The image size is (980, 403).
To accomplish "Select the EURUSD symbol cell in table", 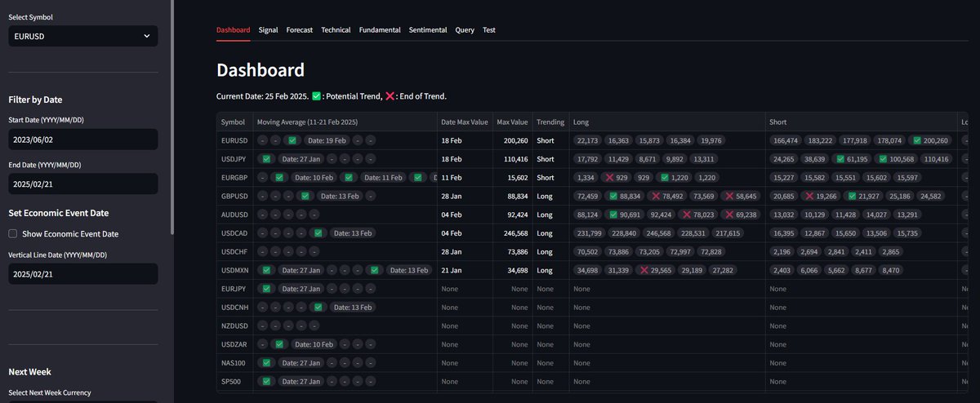I will [x=235, y=140].
